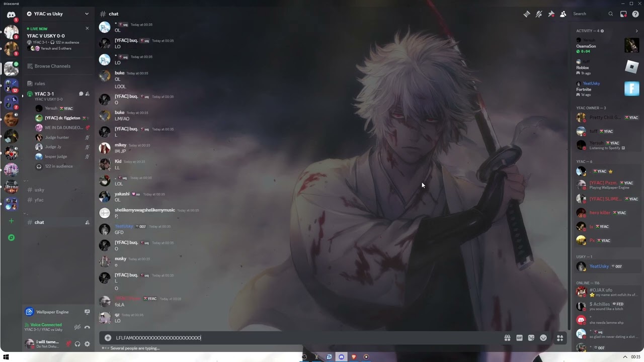
Task: Show hidden system tray icons
Action: coord(625,357)
